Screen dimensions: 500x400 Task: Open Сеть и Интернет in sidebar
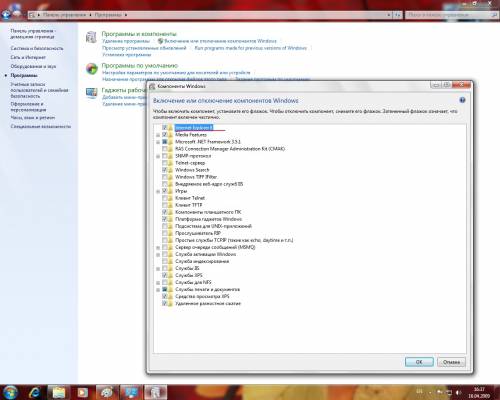(28, 57)
